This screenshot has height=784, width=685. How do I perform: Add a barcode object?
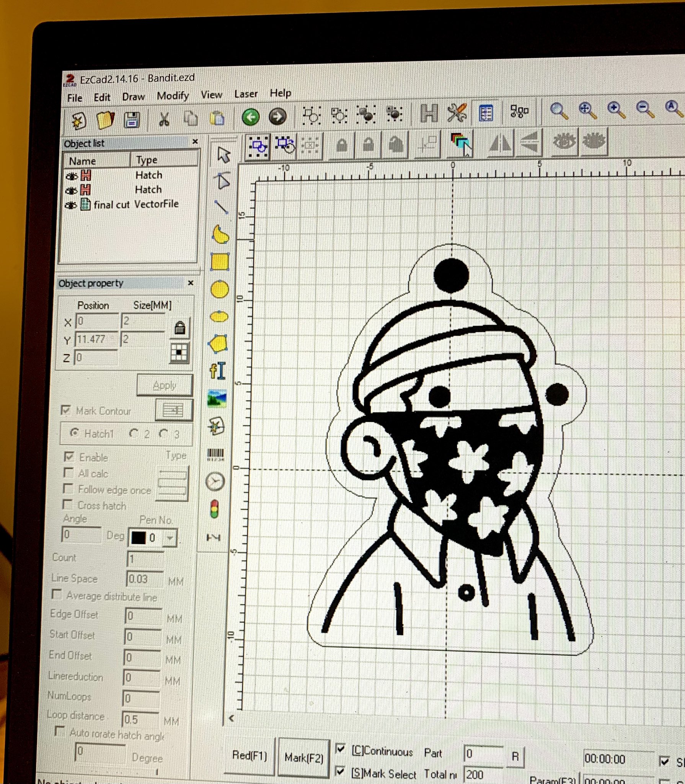[216, 454]
